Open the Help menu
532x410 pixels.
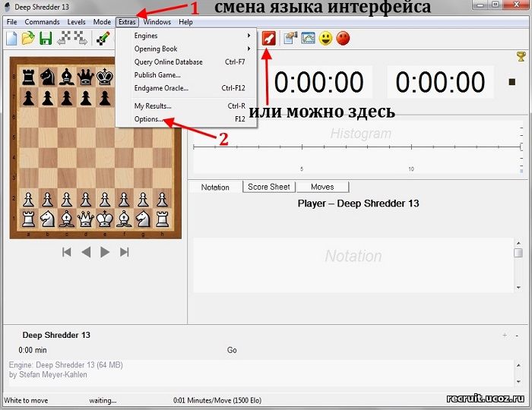pyautogui.click(x=185, y=22)
